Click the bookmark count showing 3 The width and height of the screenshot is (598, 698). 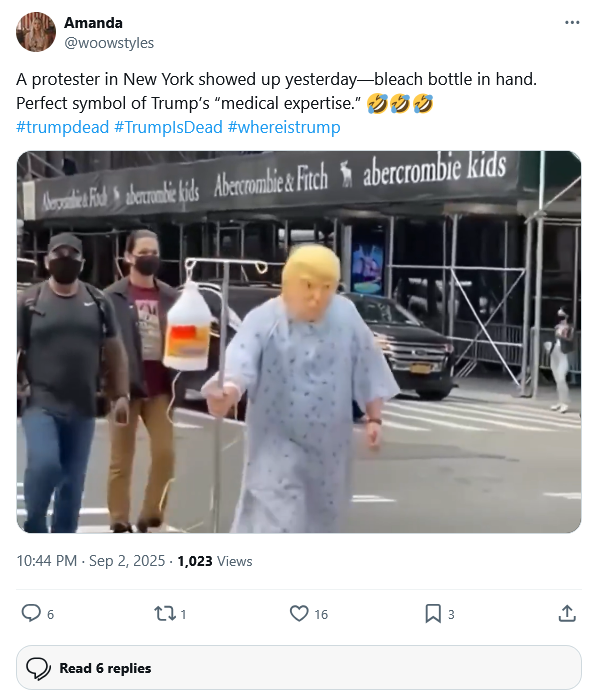[x=451, y=615]
